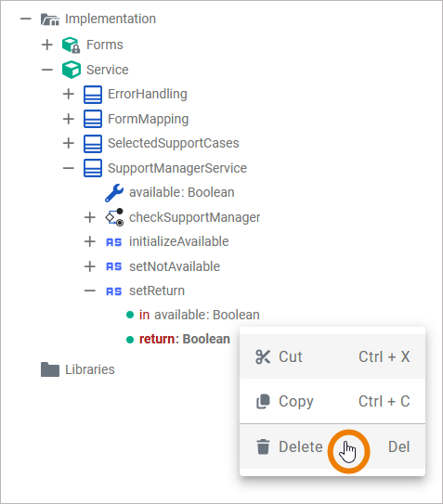
Task: Click the checkSupportManager activity diagram icon
Action: (x=114, y=217)
